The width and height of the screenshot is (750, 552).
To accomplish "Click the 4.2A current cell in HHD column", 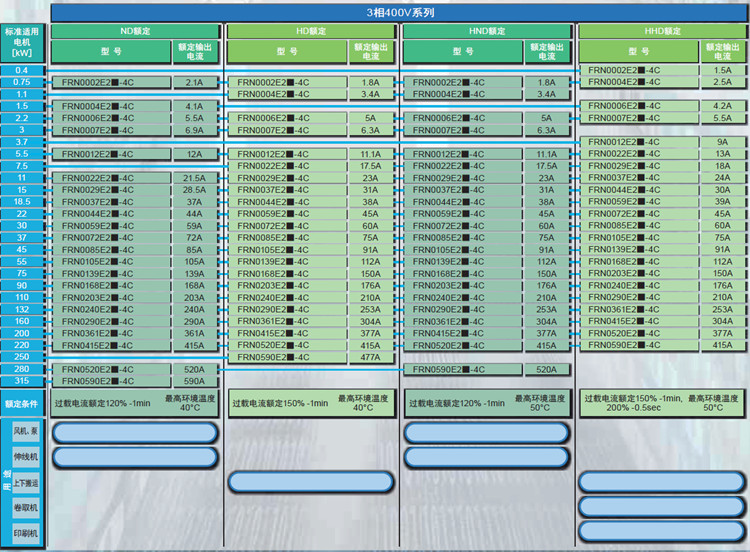I will tap(723, 106).
